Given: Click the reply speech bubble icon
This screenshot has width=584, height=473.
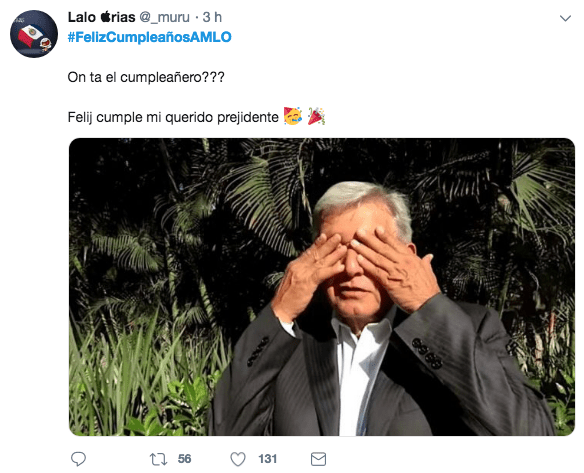Looking at the screenshot, I should pos(78,459).
